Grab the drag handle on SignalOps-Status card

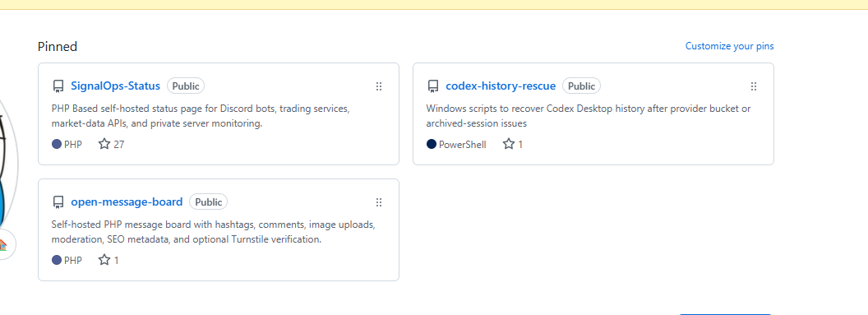coord(379,86)
